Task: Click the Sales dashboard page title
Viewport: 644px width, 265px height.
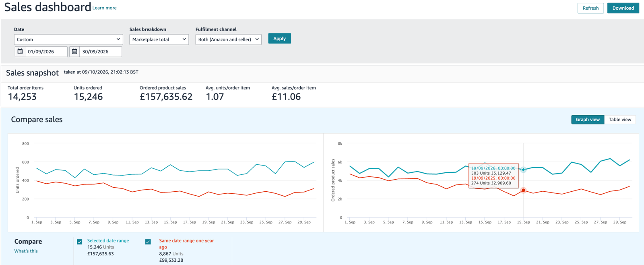Action: click(x=47, y=7)
